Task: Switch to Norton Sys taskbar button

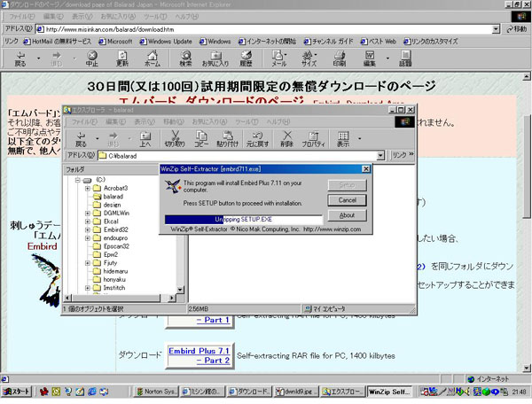Action: click(x=156, y=392)
